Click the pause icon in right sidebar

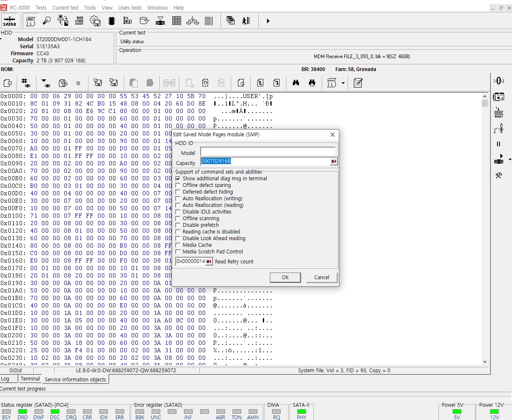pos(498,144)
